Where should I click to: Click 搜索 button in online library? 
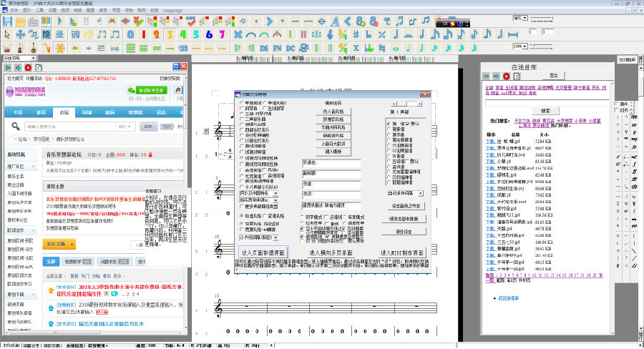(x=545, y=111)
